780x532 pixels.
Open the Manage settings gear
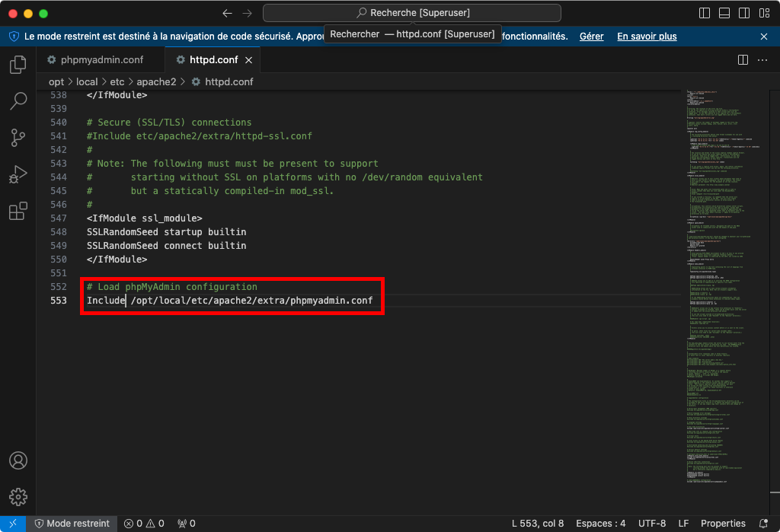coord(18,497)
